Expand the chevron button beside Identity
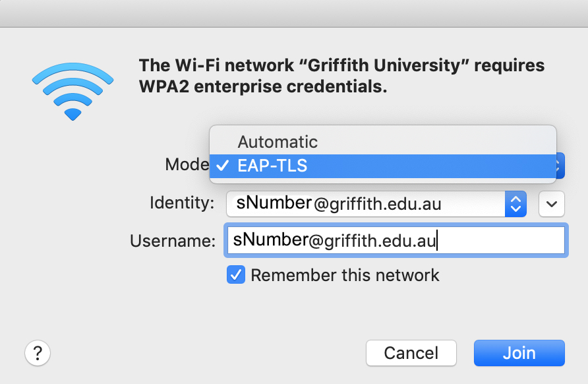Screen dimensions: 588x384 point(552,204)
